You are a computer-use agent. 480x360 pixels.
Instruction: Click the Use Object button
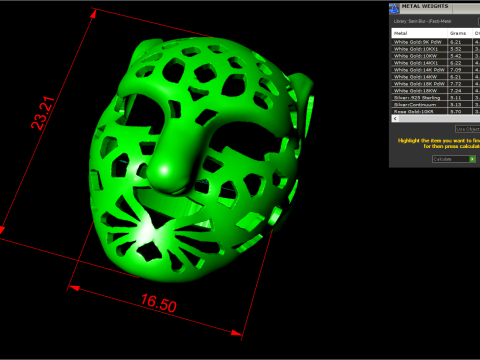pyautogui.click(x=468, y=129)
